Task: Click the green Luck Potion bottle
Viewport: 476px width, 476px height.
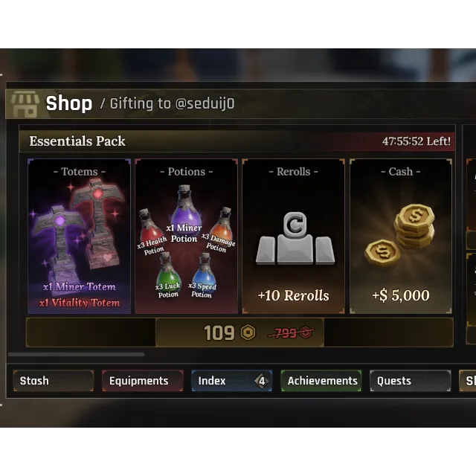Action: click(x=168, y=270)
